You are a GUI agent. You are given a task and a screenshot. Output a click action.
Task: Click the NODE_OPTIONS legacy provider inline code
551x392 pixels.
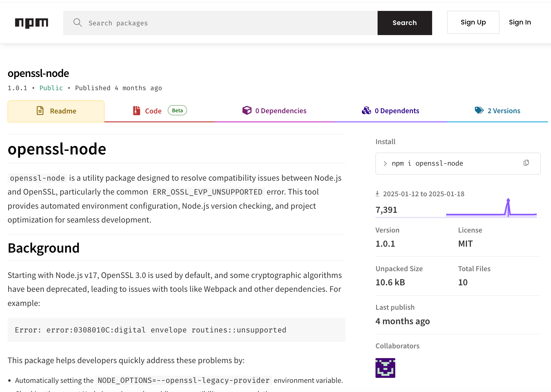183,381
